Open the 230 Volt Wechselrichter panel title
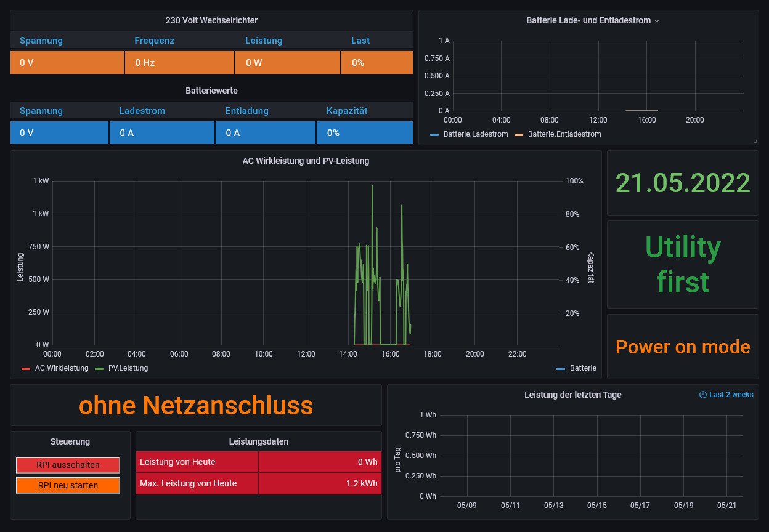Viewport: 769px width, 532px height. point(211,20)
